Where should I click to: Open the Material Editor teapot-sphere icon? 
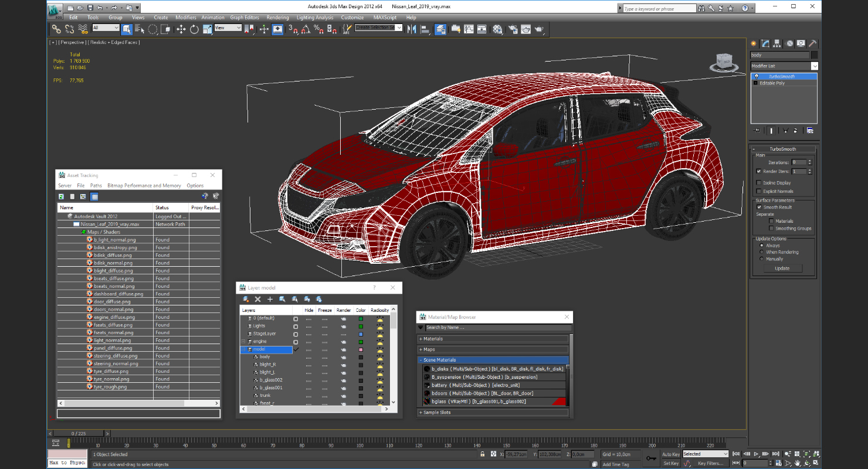[497, 29]
